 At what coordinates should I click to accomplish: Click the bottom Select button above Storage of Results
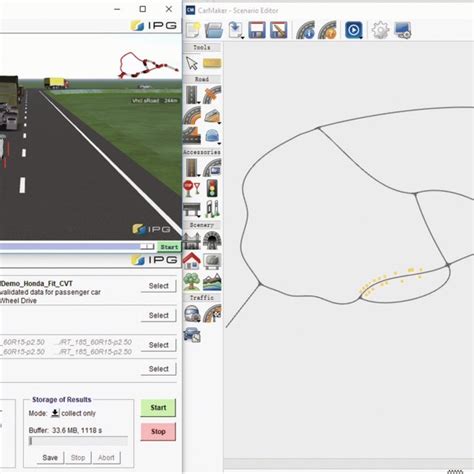tap(159, 369)
